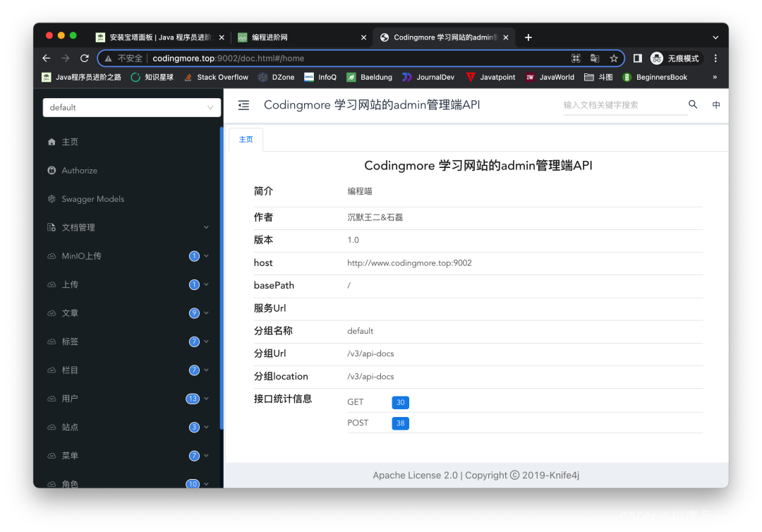The width and height of the screenshot is (762, 532).
Task: Select the 主页 tab in content area
Action: (246, 140)
